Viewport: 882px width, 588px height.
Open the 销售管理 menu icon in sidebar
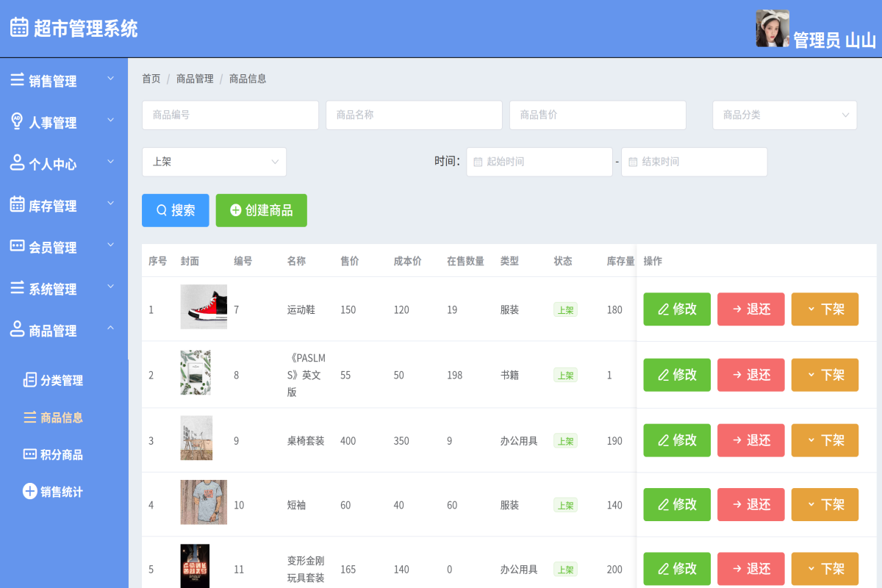point(16,79)
